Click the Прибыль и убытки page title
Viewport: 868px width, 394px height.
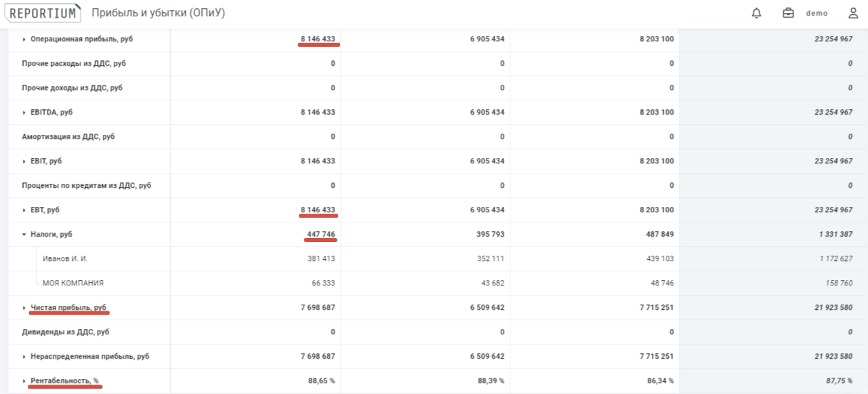tap(158, 13)
